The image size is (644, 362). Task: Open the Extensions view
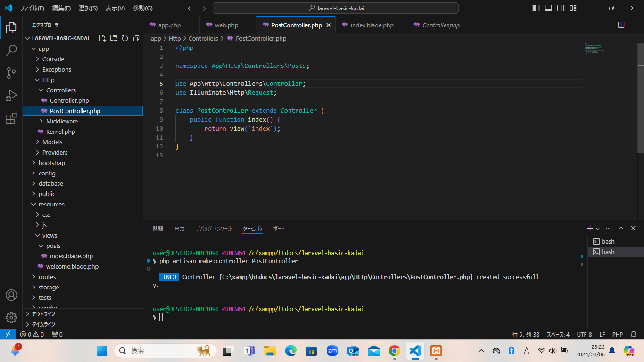[11, 119]
